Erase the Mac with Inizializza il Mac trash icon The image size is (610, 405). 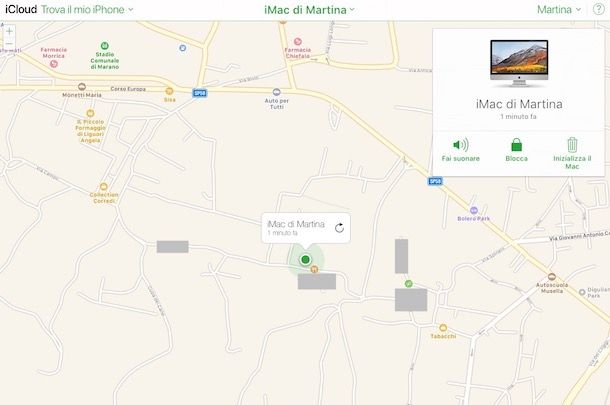pyautogui.click(x=572, y=145)
